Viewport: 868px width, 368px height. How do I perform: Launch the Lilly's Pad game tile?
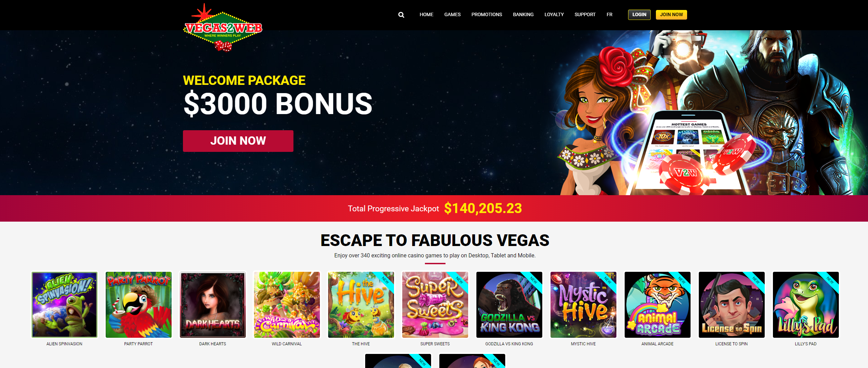click(x=806, y=305)
